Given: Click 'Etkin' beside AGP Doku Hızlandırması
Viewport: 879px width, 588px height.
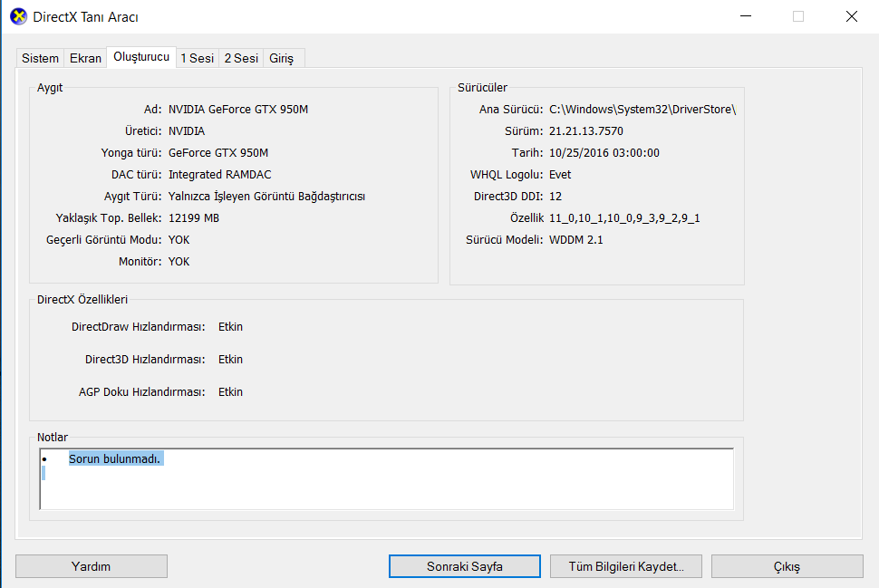Looking at the screenshot, I should (x=230, y=391).
